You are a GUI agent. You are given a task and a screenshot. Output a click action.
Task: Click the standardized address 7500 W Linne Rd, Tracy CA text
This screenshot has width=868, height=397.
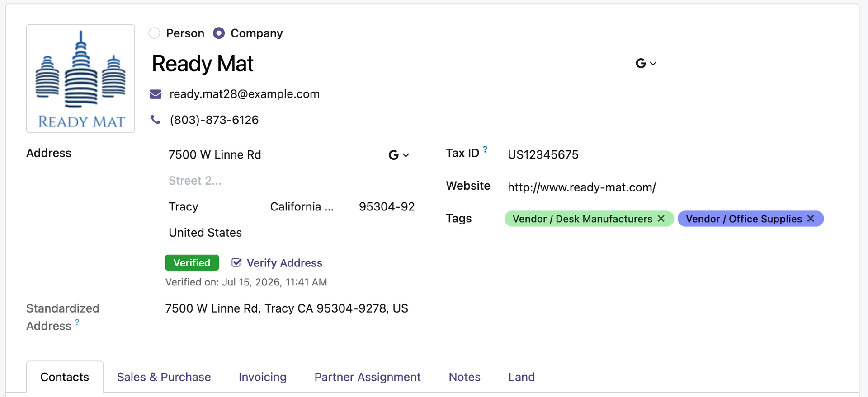287,308
